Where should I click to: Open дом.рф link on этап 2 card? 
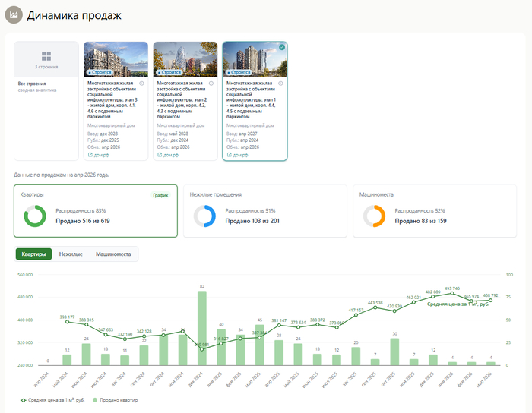pyautogui.click(x=171, y=155)
